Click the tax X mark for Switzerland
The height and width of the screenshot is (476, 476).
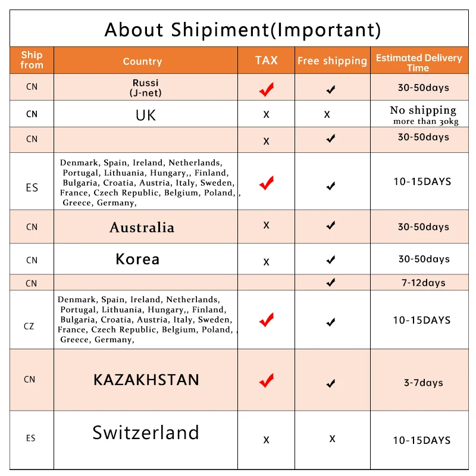(x=266, y=440)
